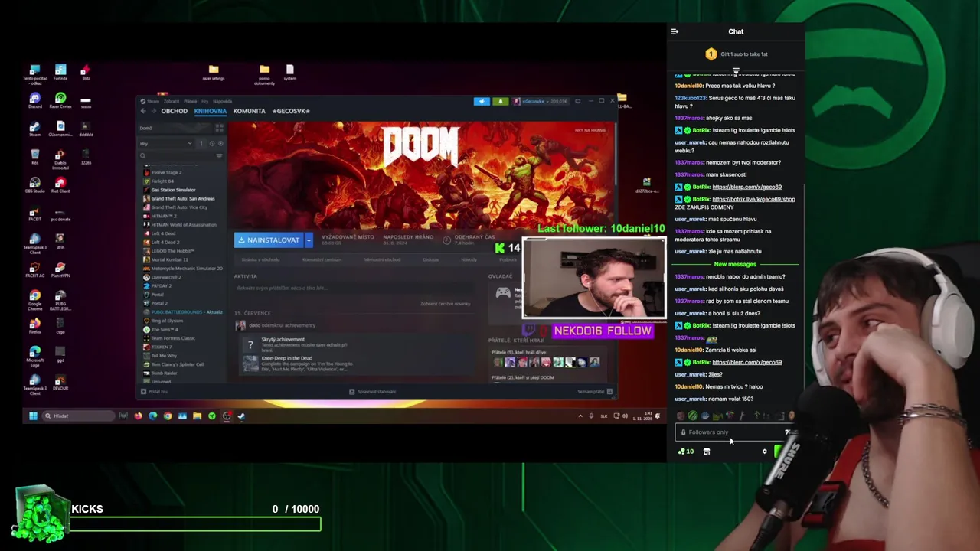Open the Discord desktop icon
The width and height of the screenshot is (980, 551).
(x=34, y=100)
